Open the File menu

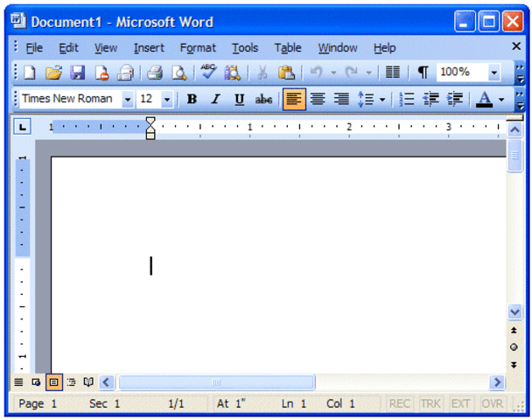coord(34,48)
